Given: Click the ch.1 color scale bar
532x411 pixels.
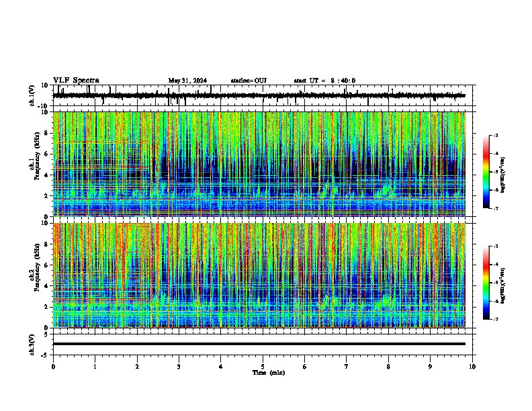Looking at the screenshot, I should coord(486,172).
